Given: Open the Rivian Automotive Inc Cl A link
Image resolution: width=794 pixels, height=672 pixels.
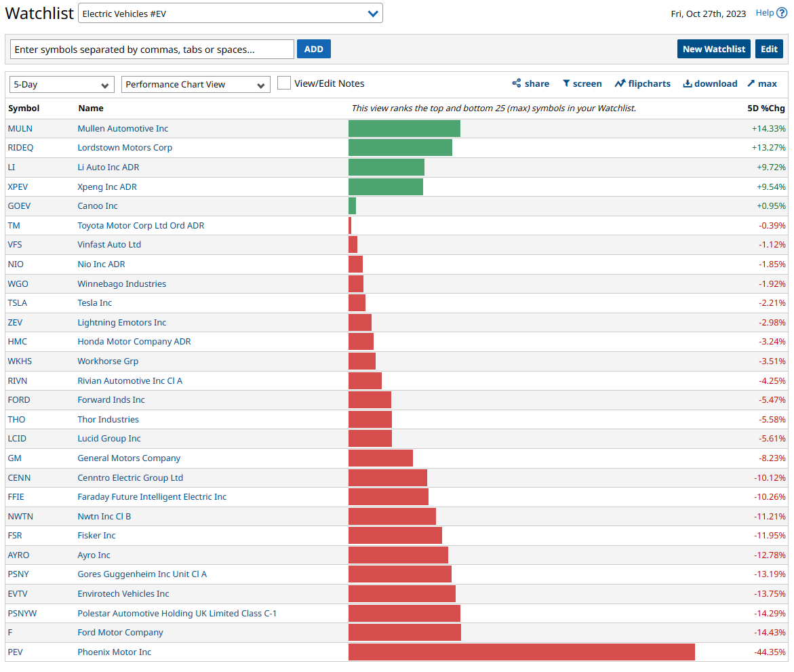Looking at the screenshot, I should [130, 381].
